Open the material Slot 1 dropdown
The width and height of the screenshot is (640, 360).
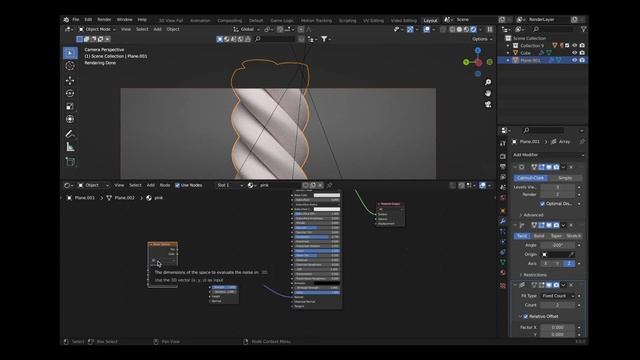(x=230, y=185)
